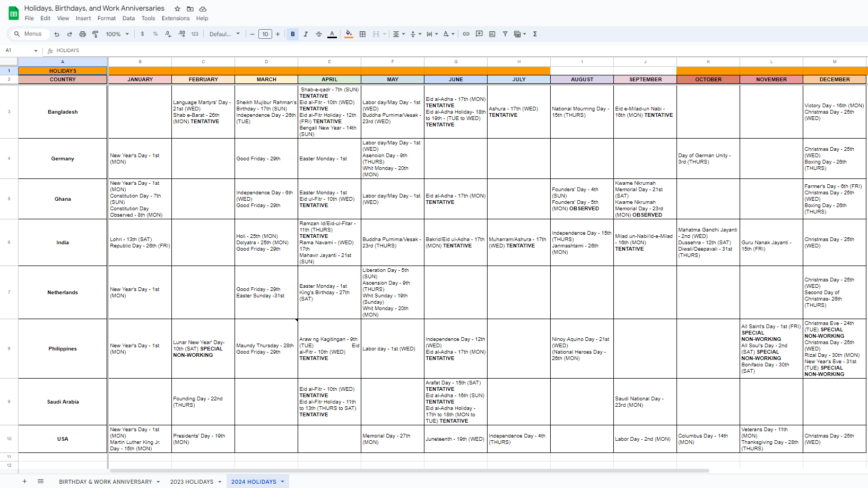Toggle bold formatting

click(292, 34)
